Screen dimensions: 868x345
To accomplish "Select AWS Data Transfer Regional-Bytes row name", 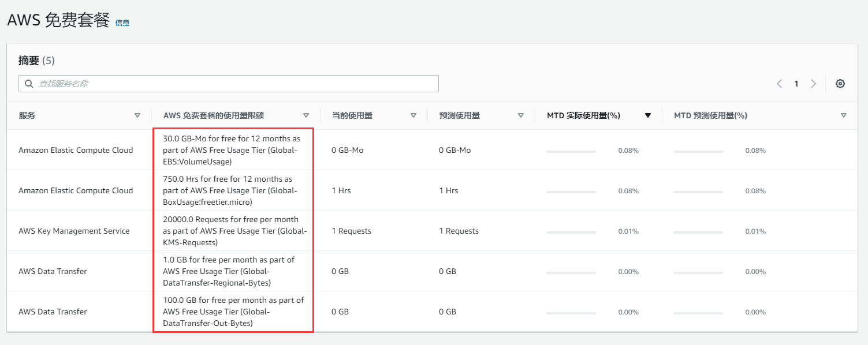I will [53, 271].
